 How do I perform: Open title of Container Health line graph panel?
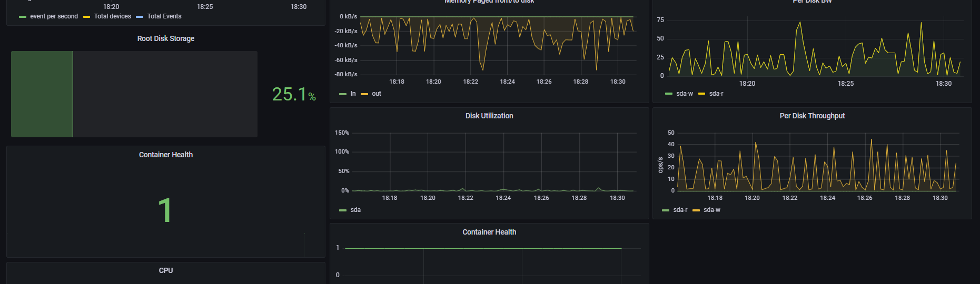pos(489,232)
